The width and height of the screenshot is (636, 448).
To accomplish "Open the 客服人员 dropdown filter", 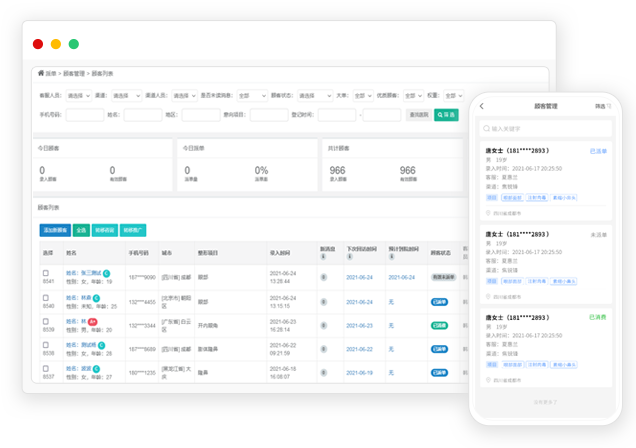I will (x=77, y=96).
